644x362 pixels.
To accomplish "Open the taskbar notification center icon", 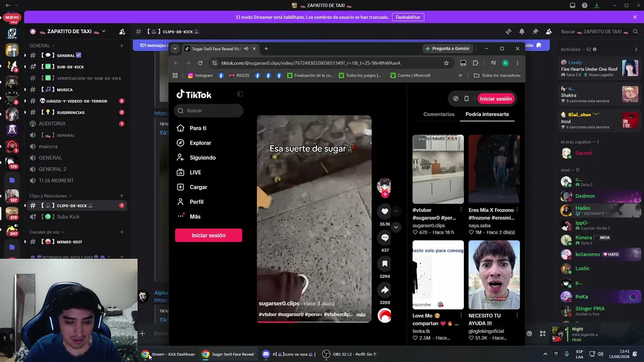I will click(x=635, y=354).
